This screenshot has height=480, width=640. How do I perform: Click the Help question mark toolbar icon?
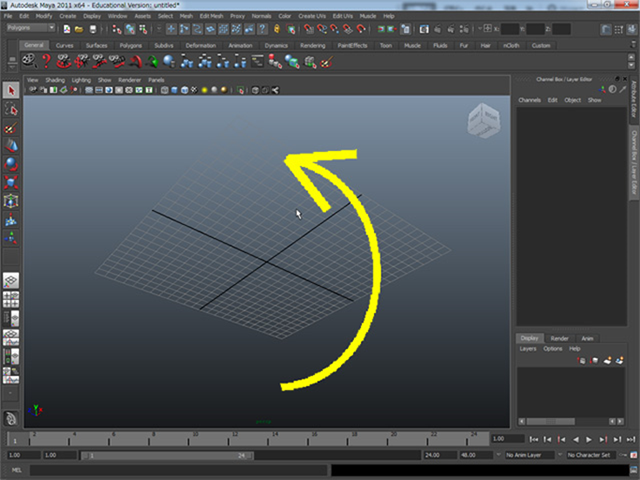(x=262, y=29)
